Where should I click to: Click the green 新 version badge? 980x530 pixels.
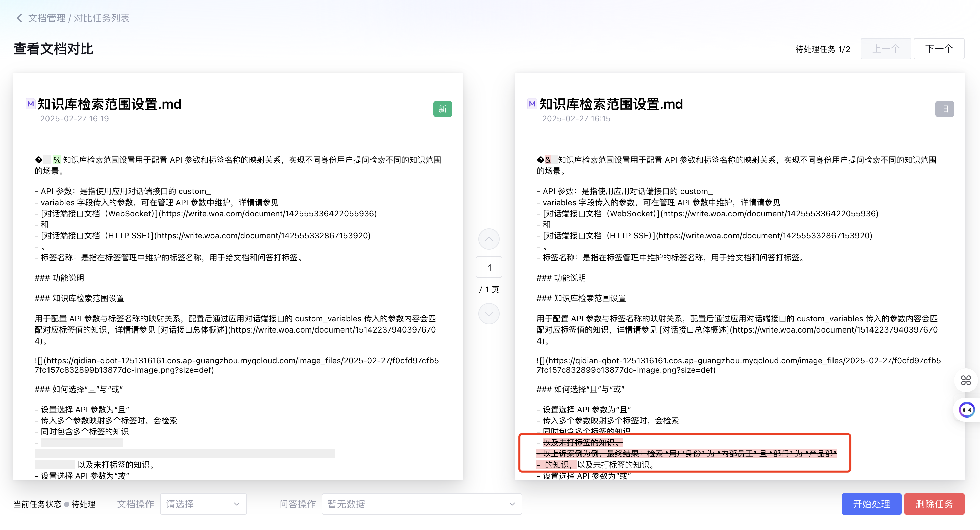click(x=443, y=109)
